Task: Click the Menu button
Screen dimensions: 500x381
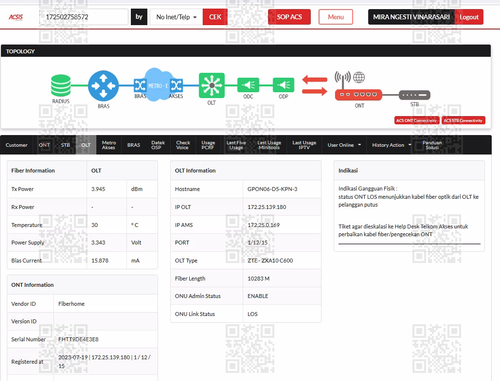Action: coord(336,17)
